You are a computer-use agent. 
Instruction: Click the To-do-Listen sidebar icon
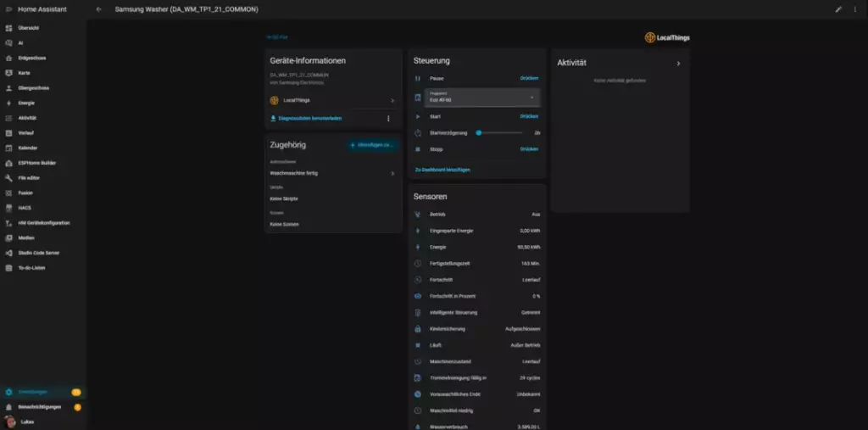coord(8,268)
